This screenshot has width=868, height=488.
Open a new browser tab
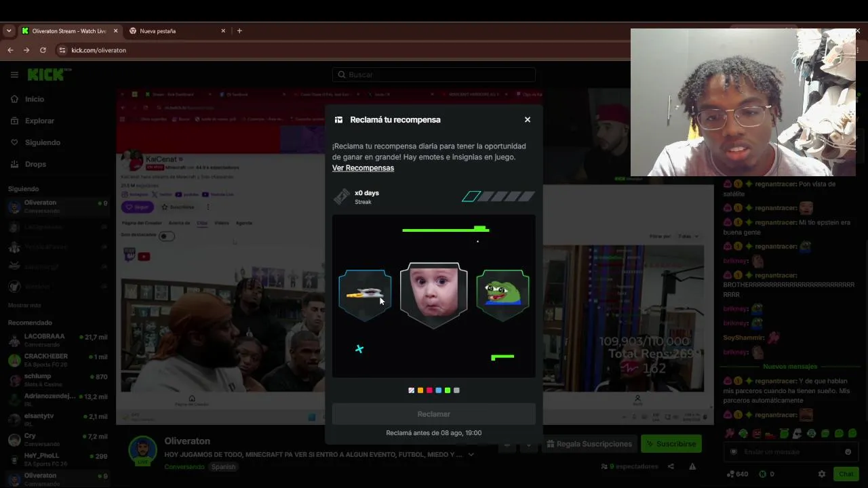[x=239, y=31]
